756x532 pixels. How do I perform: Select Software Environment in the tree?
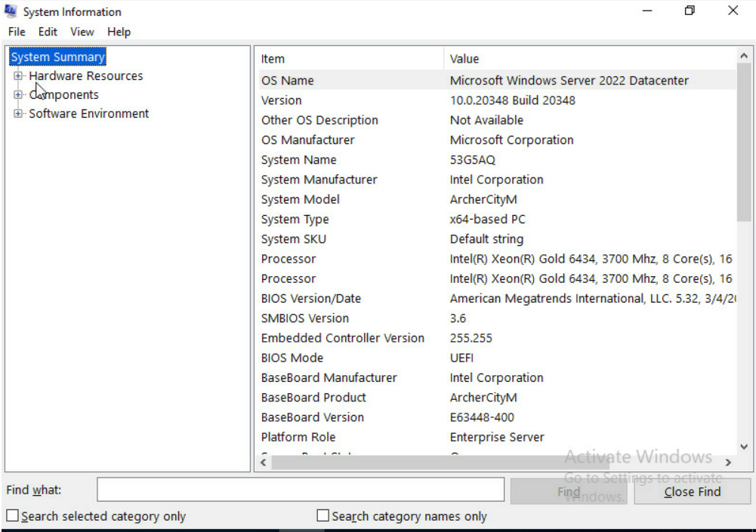88,114
